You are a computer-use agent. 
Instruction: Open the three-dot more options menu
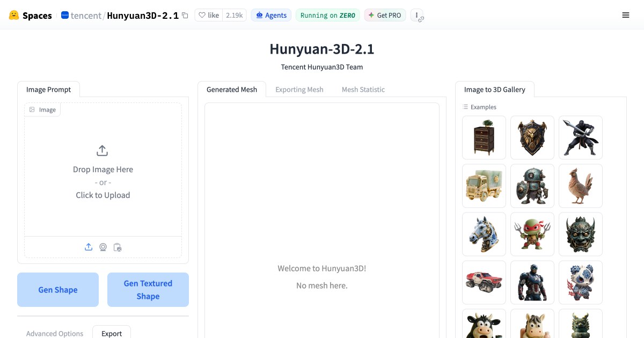417,15
